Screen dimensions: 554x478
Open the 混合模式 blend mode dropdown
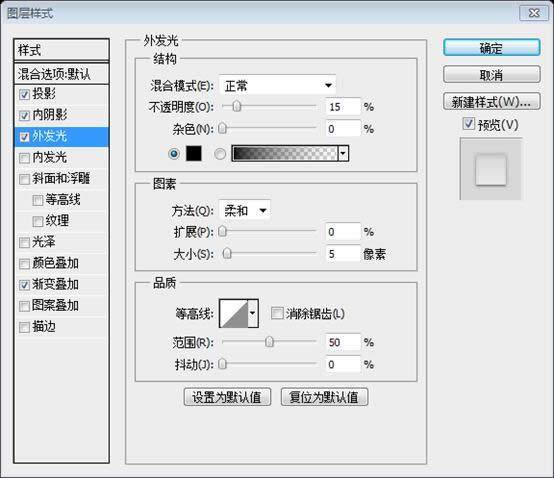[x=277, y=85]
